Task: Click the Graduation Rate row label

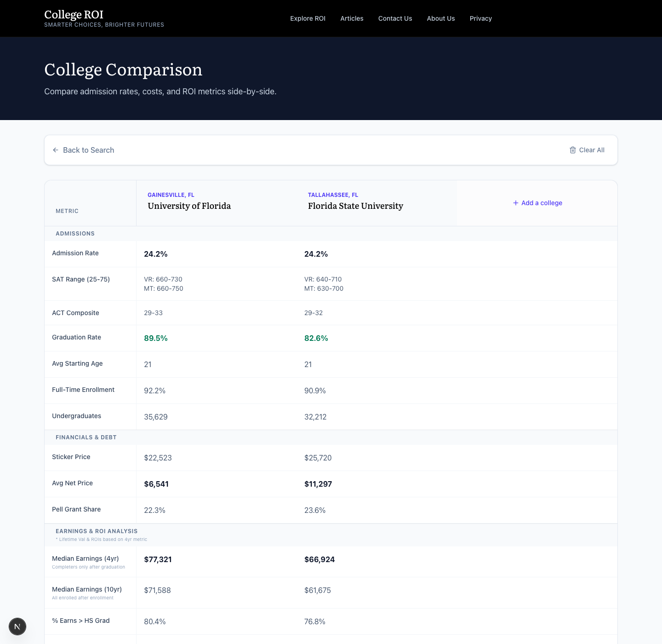Action: [76, 337]
